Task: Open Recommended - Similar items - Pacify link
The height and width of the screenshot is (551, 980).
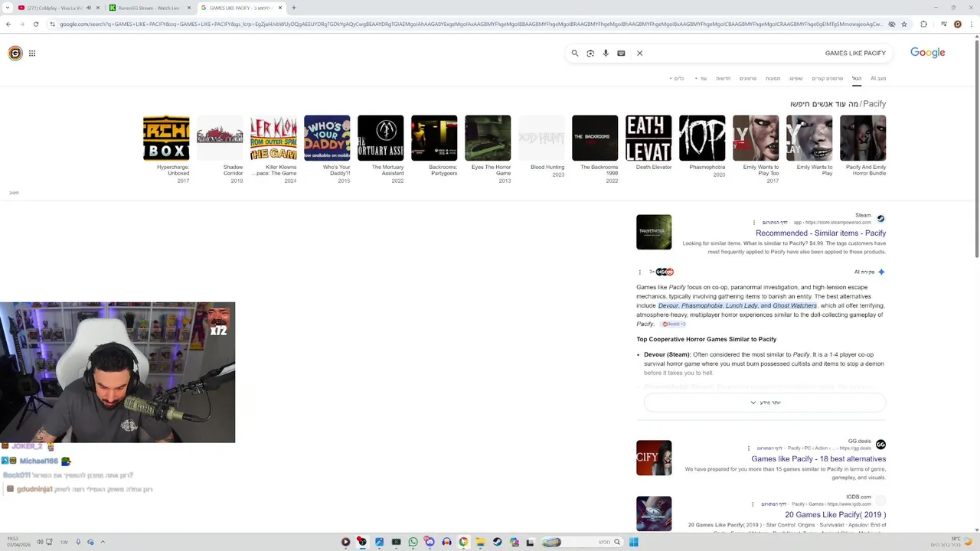Action: [820, 233]
